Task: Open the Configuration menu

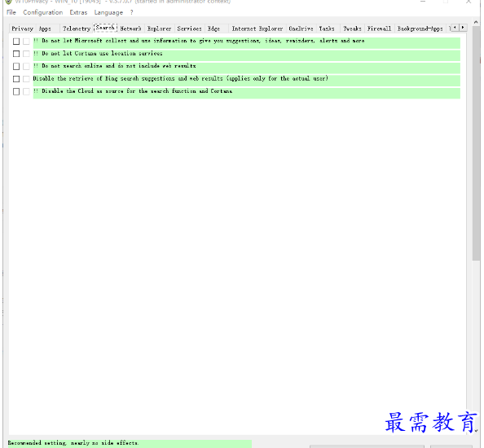Action: [x=43, y=12]
